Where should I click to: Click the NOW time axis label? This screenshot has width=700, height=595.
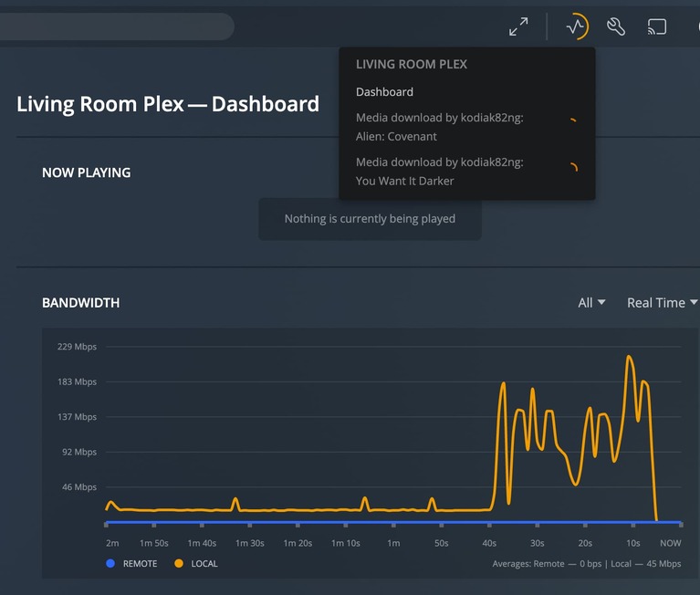671,543
